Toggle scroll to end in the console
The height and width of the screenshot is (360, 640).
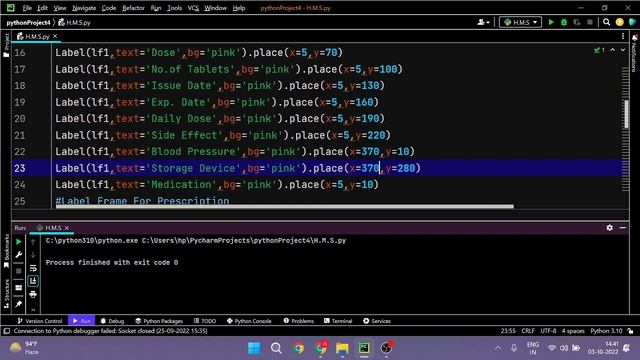[33, 281]
